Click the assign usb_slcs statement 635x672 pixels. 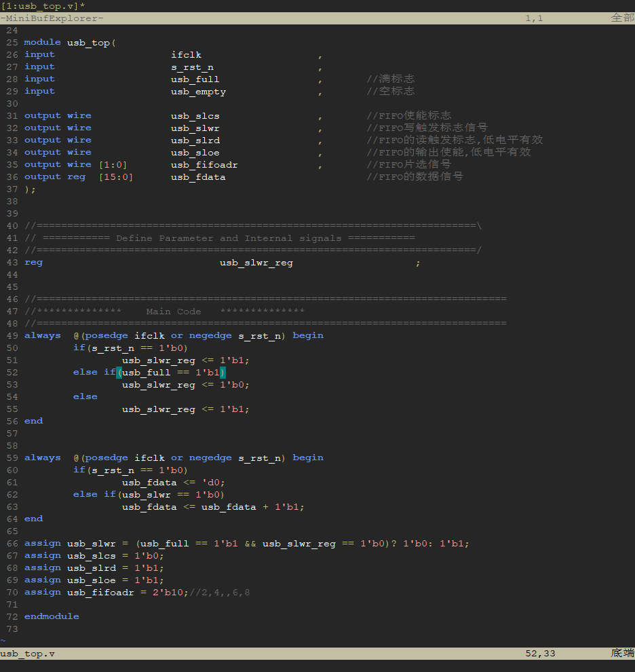pyautogui.click(x=94, y=556)
